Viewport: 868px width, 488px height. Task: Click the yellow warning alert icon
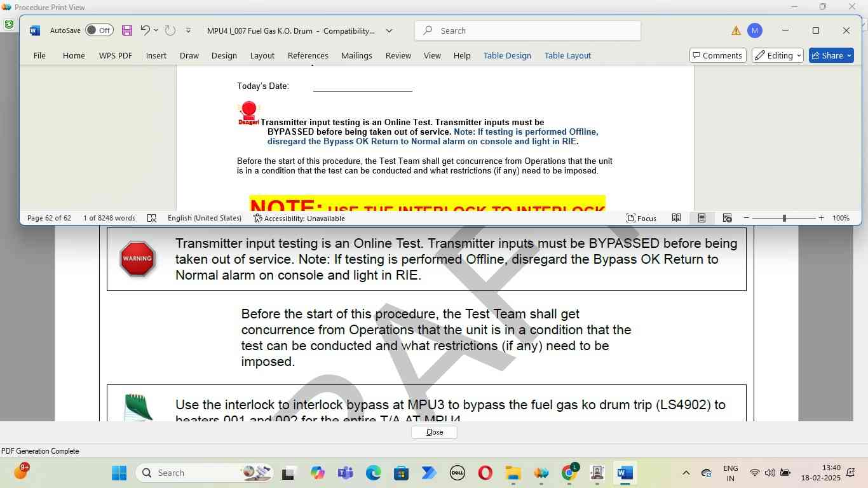click(x=736, y=30)
